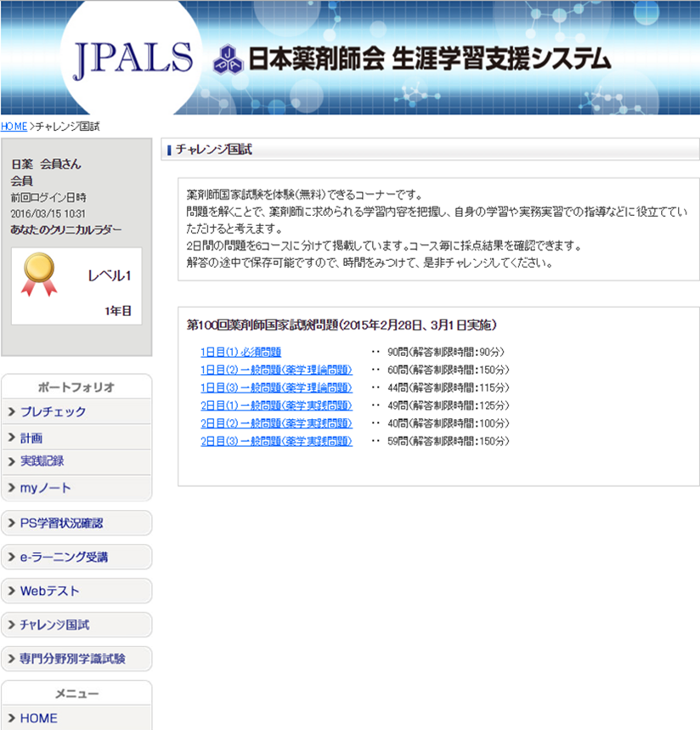Open the HOME breadcrumb link
The image size is (700, 730).
point(14,127)
